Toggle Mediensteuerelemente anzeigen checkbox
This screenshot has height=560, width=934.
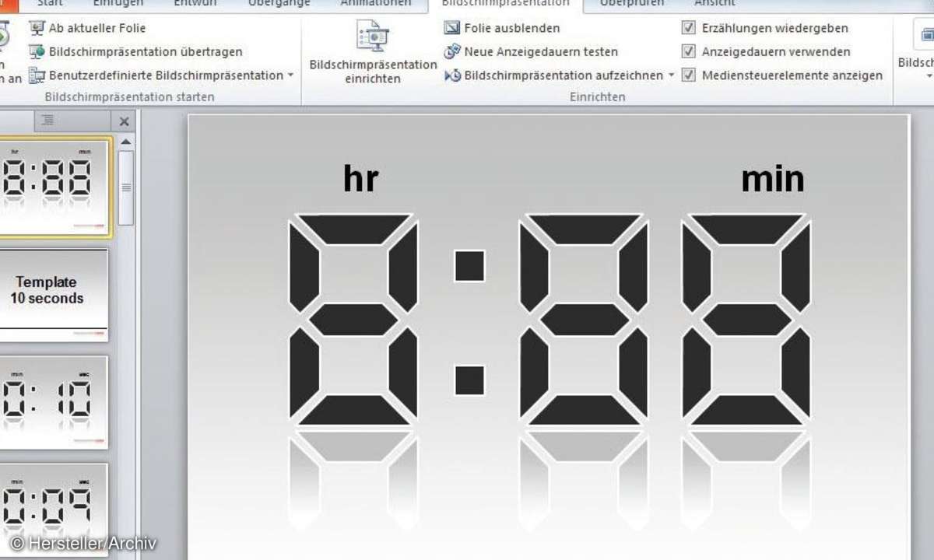point(688,75)
